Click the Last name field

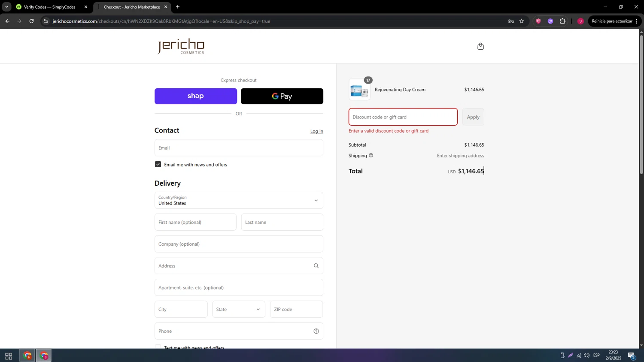(x=282, y=222)
